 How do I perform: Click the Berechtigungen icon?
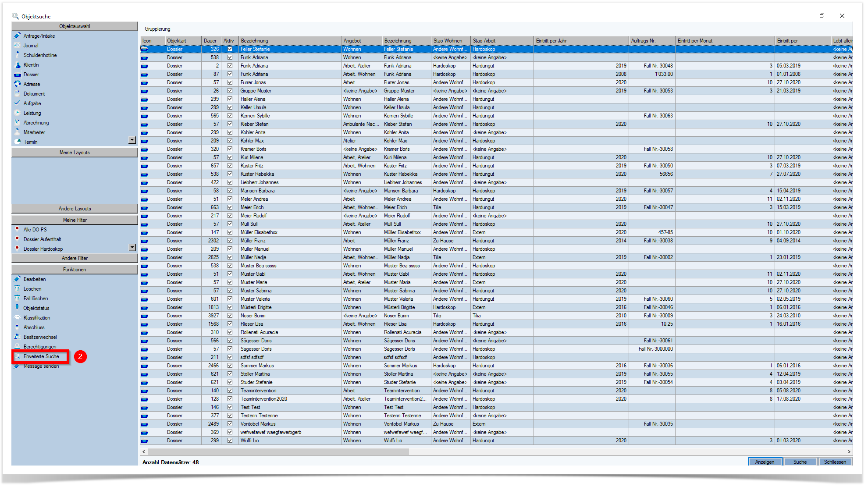coord(17,347)
